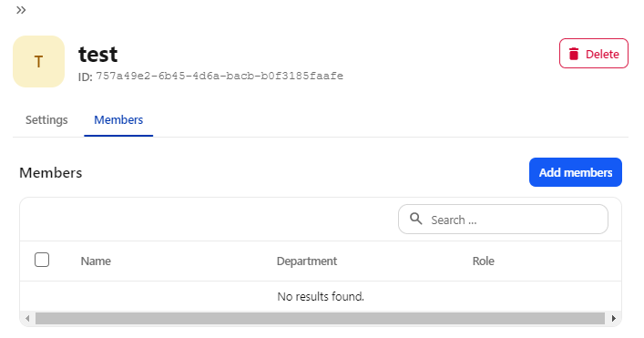Click the horizontal scrollbar thumb
This screenshot has width=644, height=338.
coord(320,318)
